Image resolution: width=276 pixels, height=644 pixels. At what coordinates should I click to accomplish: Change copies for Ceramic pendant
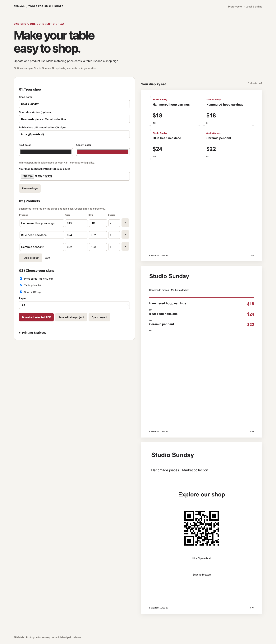pos(114,247)
